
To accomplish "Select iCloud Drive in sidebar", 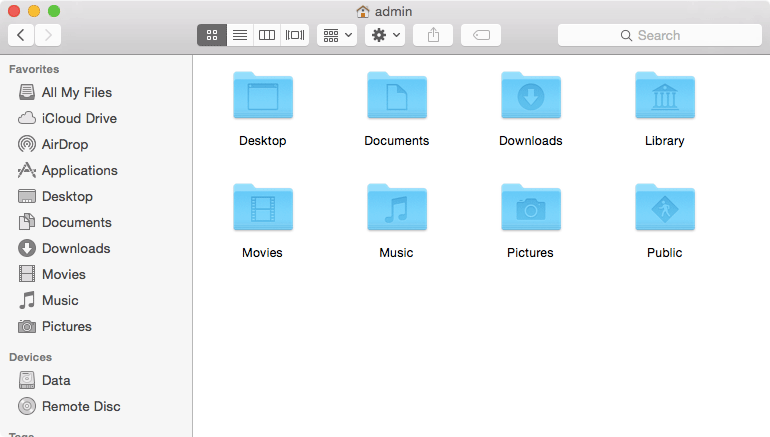I will pos(78,118).
